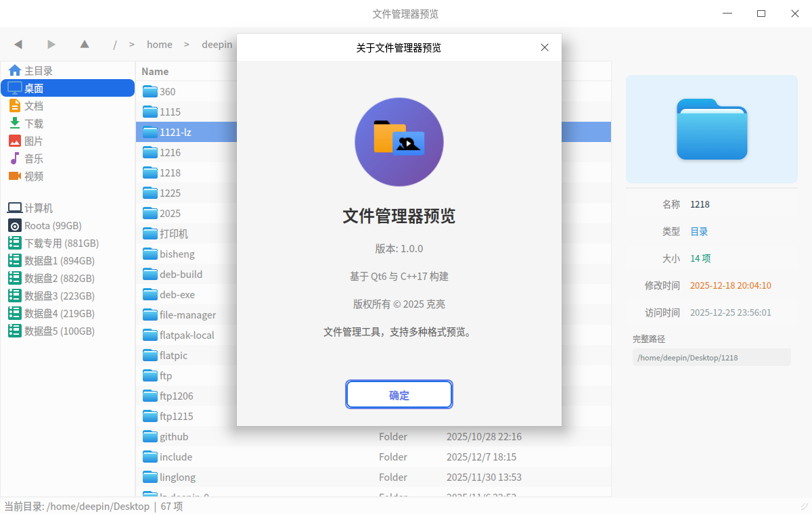Open 下载专用 (881GB) drive
Viewport: 812px width, 514px height.
click(x=68, y=243)
